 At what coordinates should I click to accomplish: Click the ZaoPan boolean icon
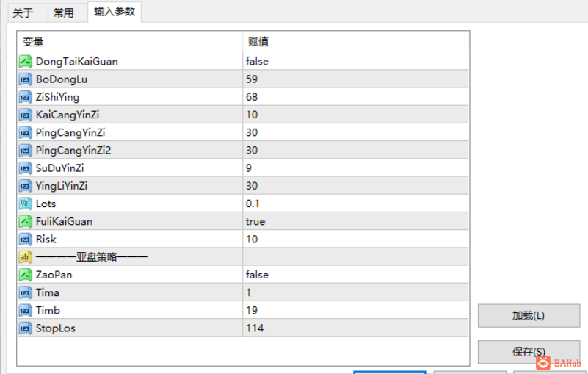click(25, 275)
